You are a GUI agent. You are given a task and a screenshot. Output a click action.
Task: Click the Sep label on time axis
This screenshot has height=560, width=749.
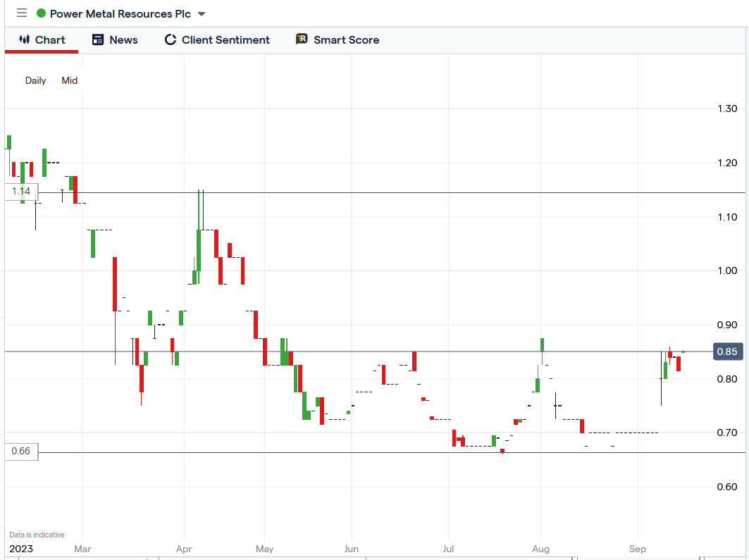tap(638, 549)
